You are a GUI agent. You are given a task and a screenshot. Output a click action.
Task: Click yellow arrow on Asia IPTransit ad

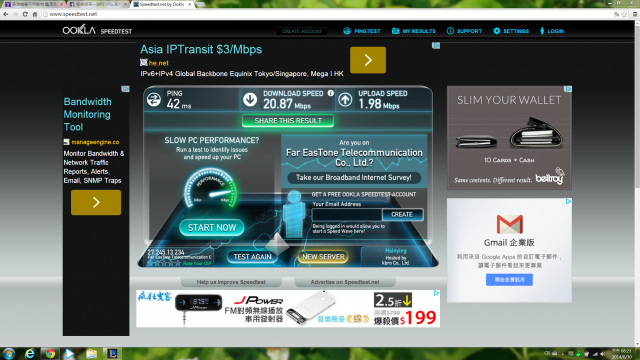click(x=368, y=60)
